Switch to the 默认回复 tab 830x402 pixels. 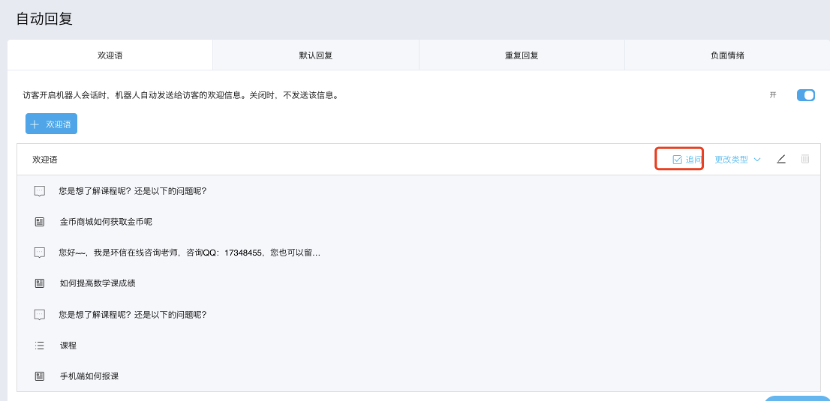tap(315, 55)
